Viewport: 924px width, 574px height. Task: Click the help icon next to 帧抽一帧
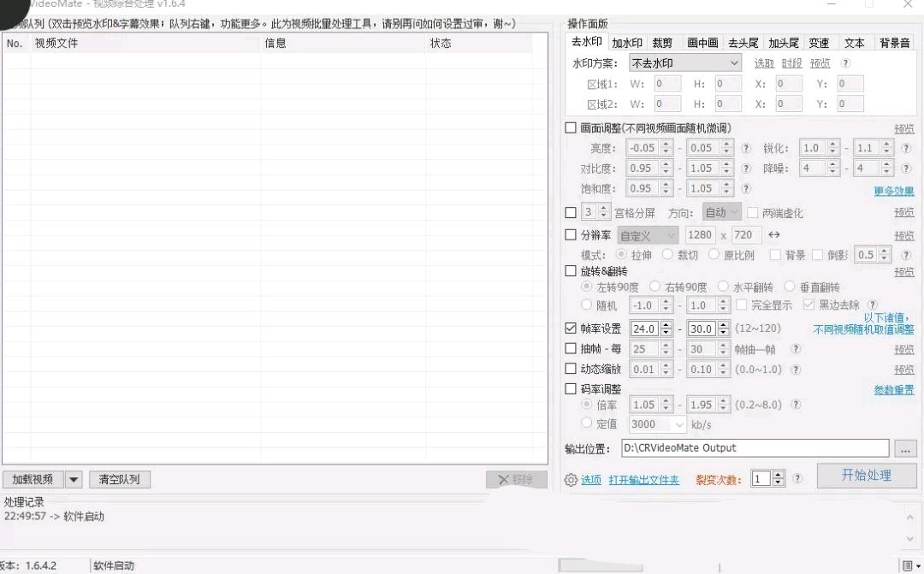tap(795, 349)
